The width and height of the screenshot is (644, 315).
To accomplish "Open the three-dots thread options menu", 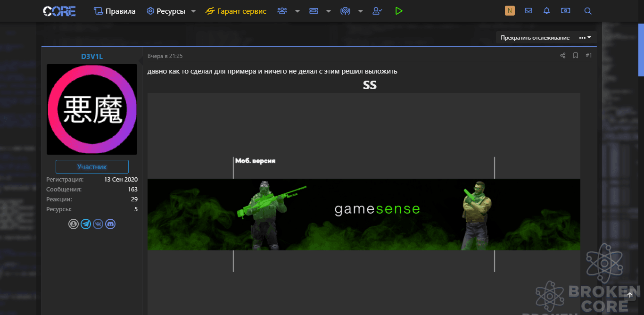I will (585, 38).
